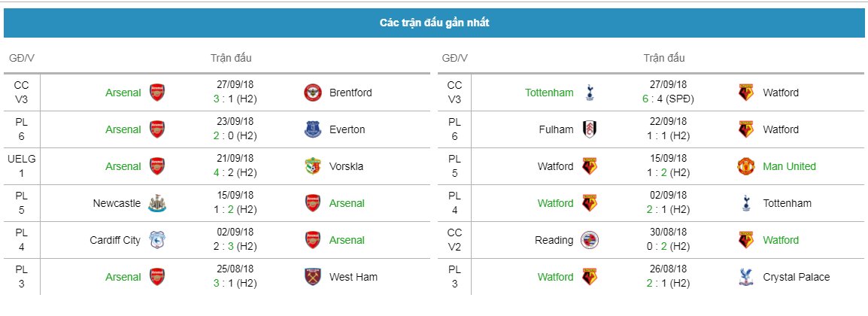Click the Newcastle club crest
The image size is (868, 316).
157,204
